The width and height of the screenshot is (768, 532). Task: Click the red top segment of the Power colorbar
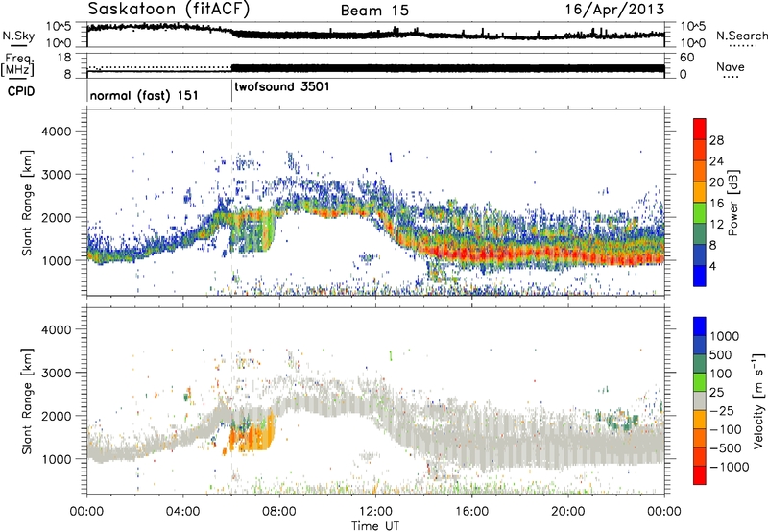(x=700, y=129)
